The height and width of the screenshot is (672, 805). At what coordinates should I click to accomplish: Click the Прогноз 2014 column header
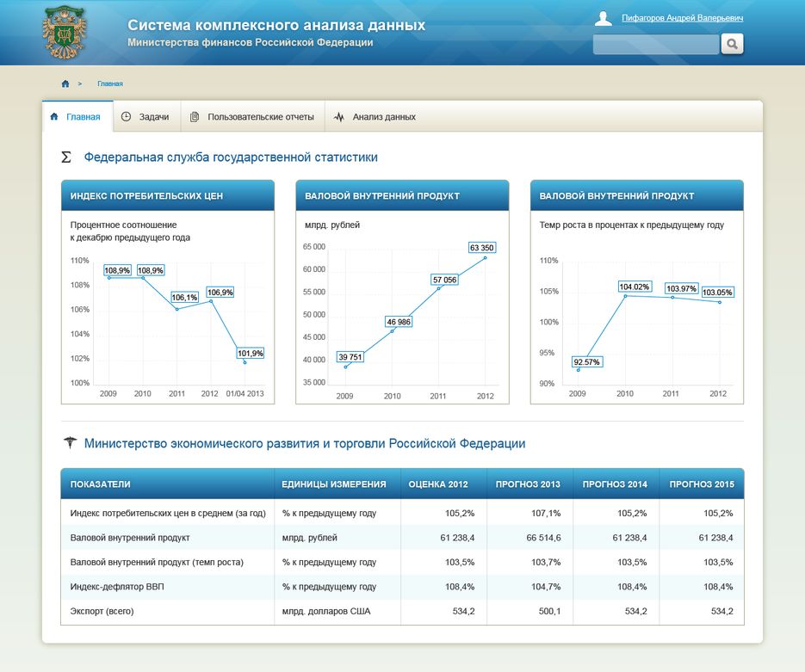pyautogui.click(x=615, y=484)
